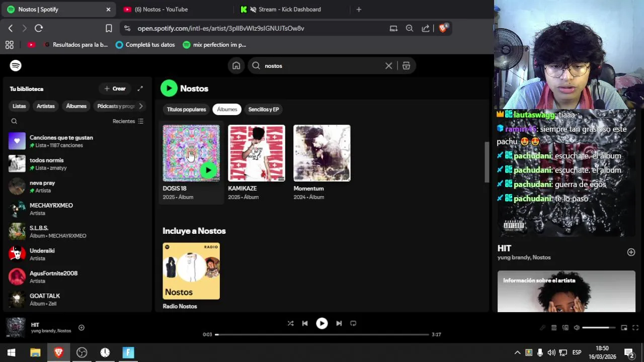Go to Spotify home via house icon
This screenshot has width=644, height=362.
[236, 66]
